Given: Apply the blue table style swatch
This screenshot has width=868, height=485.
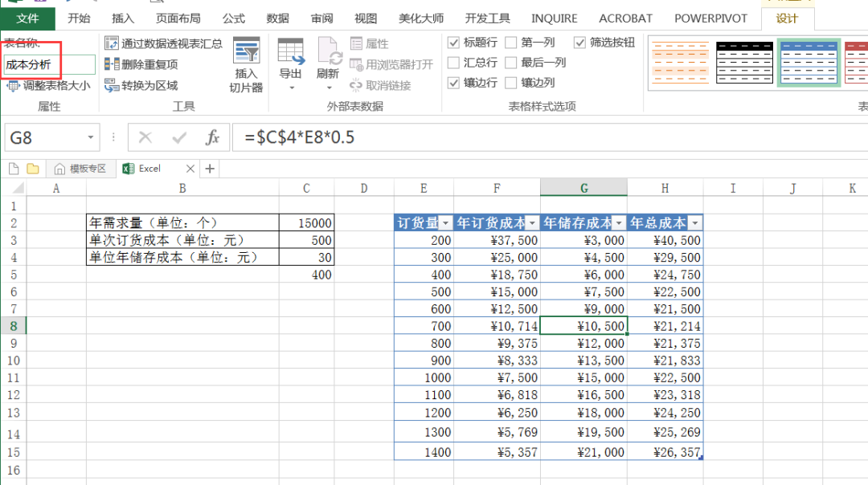Looking at the screenshot, I should click(809, 63).
